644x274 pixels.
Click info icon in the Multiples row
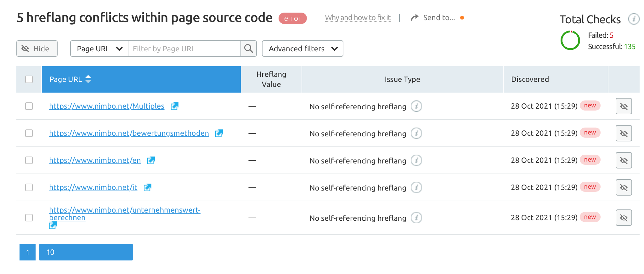416,106
